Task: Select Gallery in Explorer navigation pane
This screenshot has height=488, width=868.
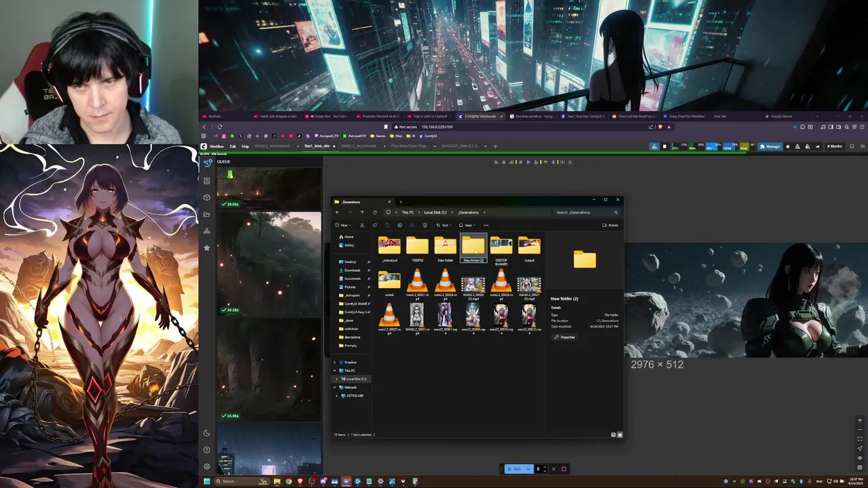Action: point(347,245)
